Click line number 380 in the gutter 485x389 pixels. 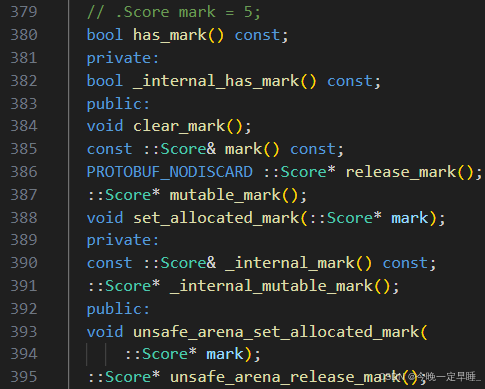(x=24, y=35)
